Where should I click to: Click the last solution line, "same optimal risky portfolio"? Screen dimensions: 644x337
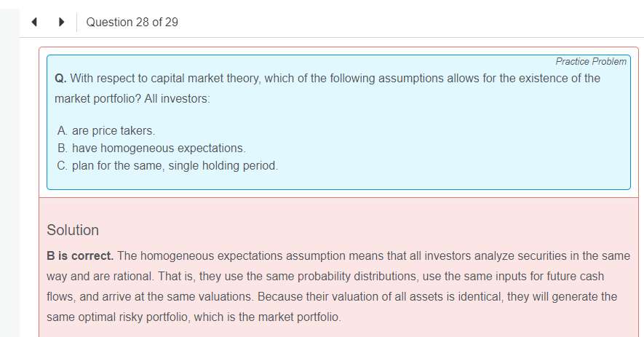(x=194, y=317)
